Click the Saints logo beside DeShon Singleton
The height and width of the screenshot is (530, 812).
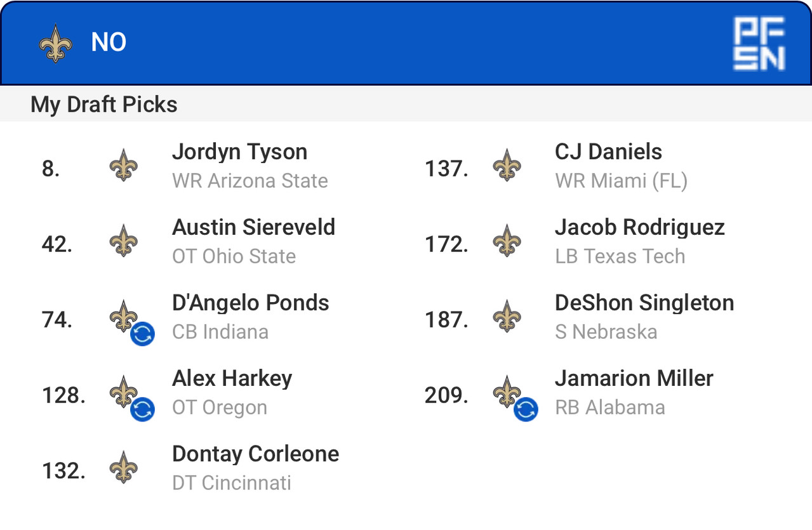coord(507,317)
